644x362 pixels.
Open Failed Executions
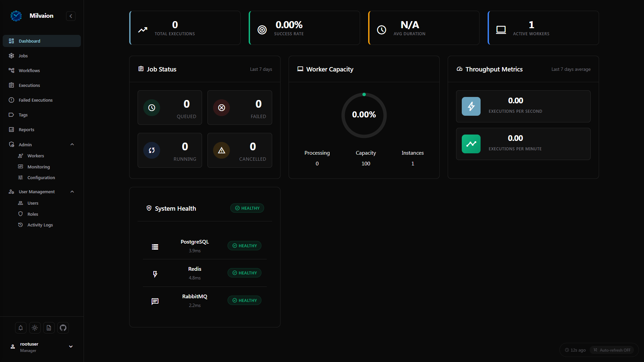pyautogui.click(x=42, y=100)
